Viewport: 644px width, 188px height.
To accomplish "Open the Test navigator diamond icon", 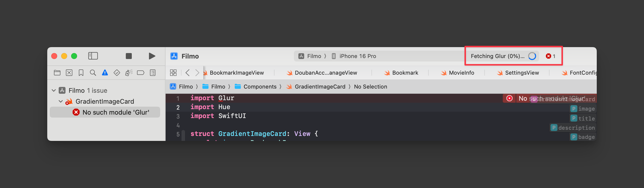I will 117,73.
